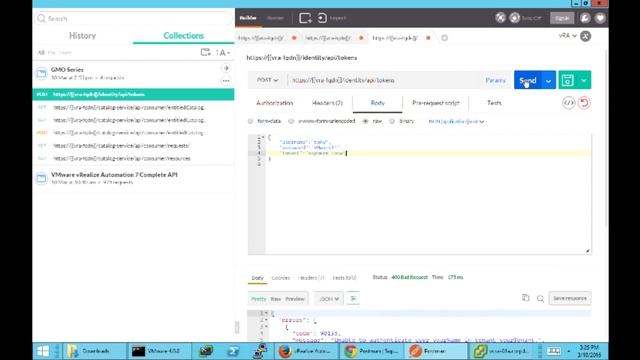
Task: Select the highlighted identity api tokens request
Action: tap(133, 94)
